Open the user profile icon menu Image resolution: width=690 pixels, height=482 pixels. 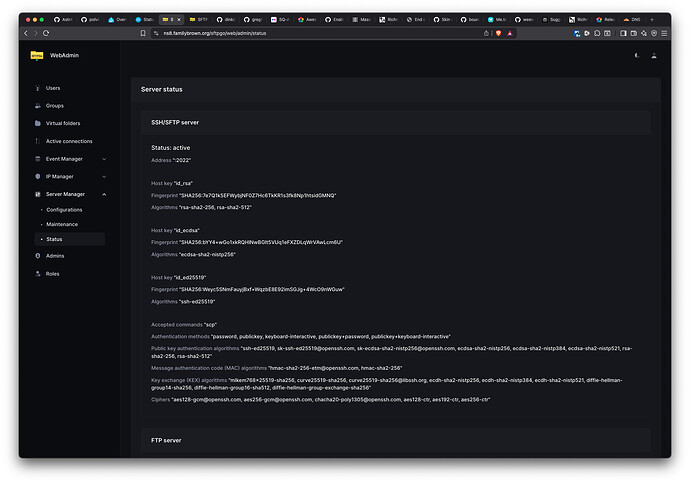pyautogui.click(x=654, y=55)
